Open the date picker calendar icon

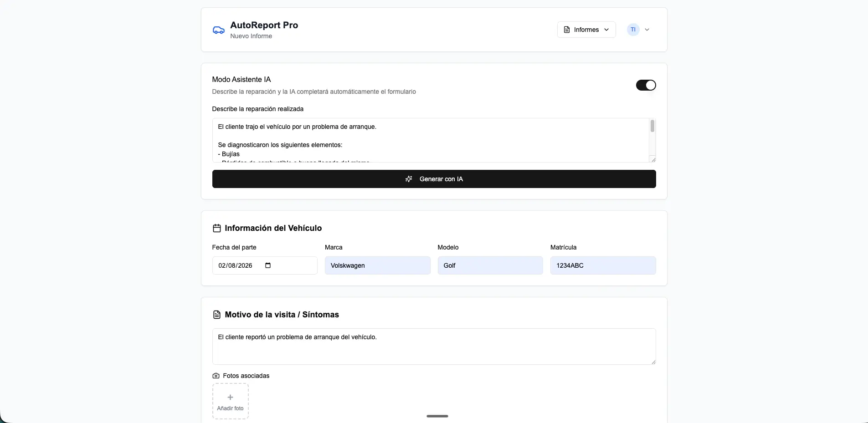click(268, 265)
